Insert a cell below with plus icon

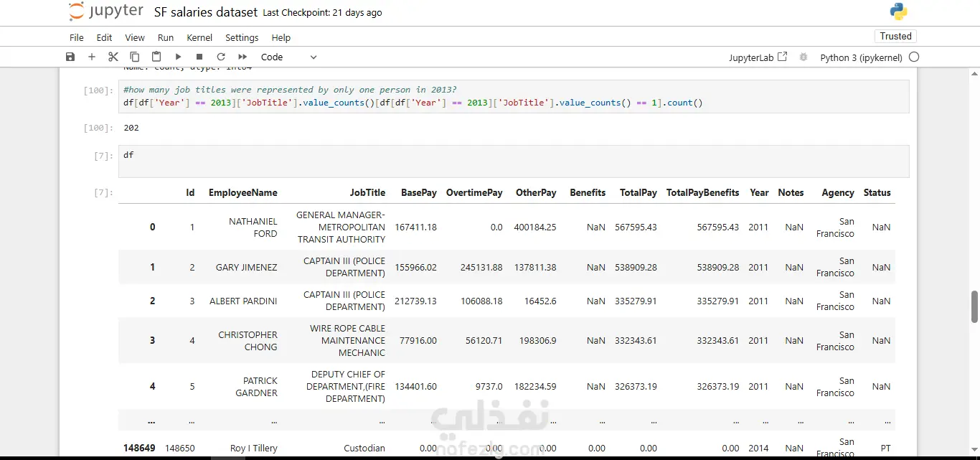point(91,57)
